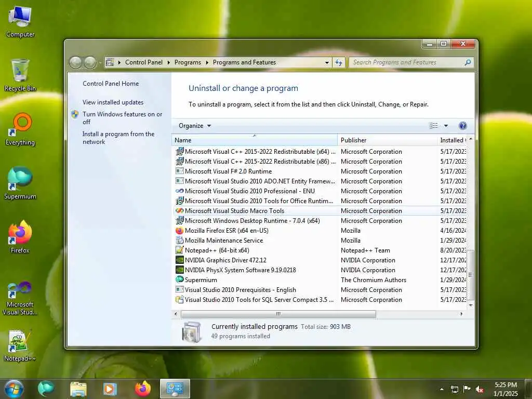This screenshot has width=532, height=399.
Task: Select the Firefox desktop shortcut
Action: (x=20, y=237)
